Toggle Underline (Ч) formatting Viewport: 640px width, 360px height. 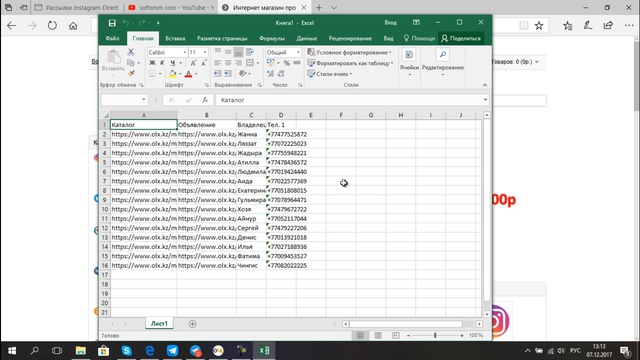point(173,63)
